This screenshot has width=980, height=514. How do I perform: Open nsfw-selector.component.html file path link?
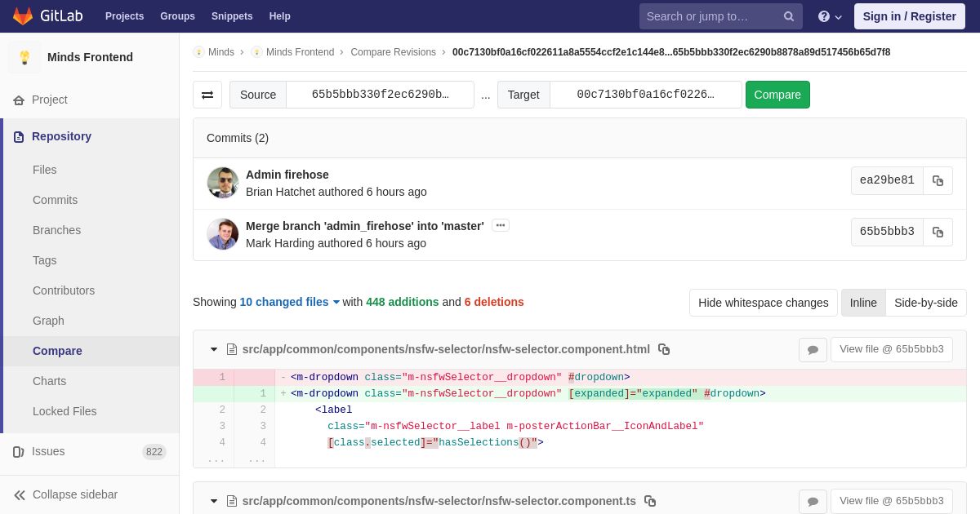446,349
